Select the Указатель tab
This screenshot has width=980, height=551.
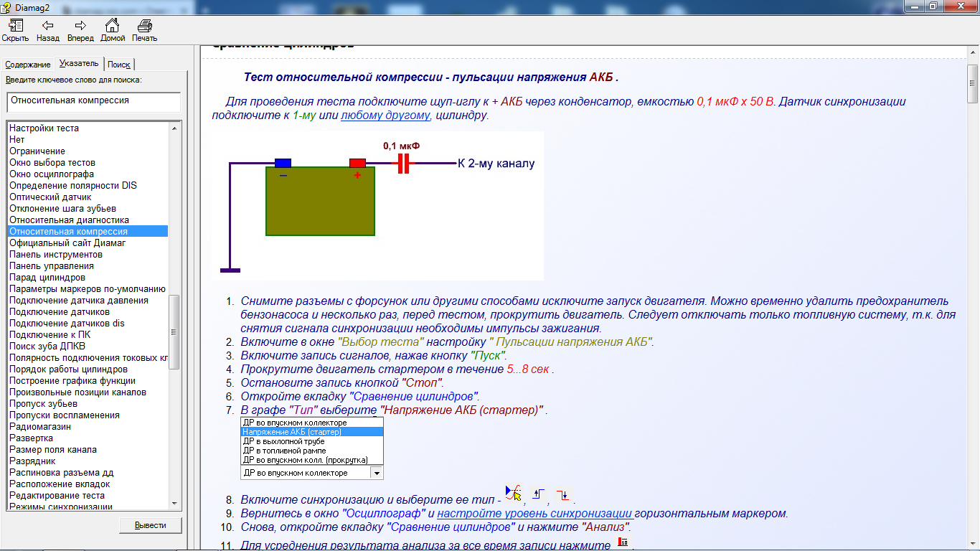(79, 63)
